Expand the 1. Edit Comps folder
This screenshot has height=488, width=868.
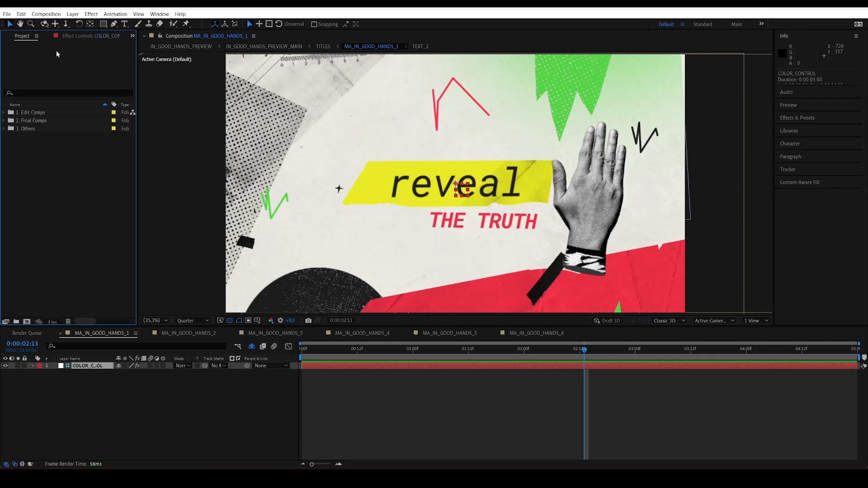coord(4,113)
